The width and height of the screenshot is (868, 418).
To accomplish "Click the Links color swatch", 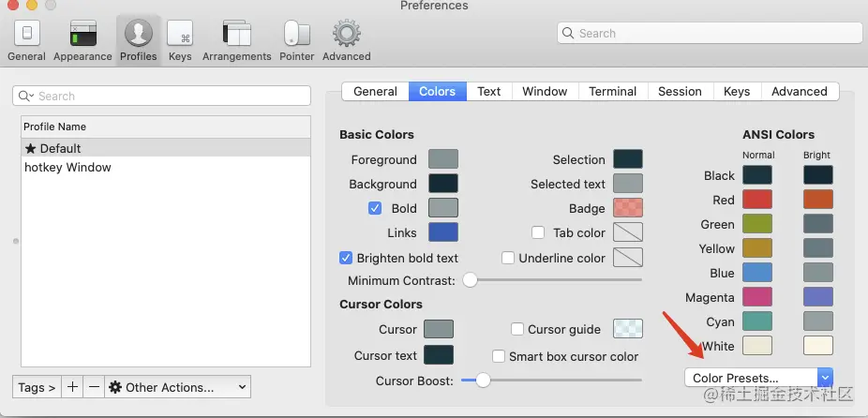I will [x=443, y=232].
